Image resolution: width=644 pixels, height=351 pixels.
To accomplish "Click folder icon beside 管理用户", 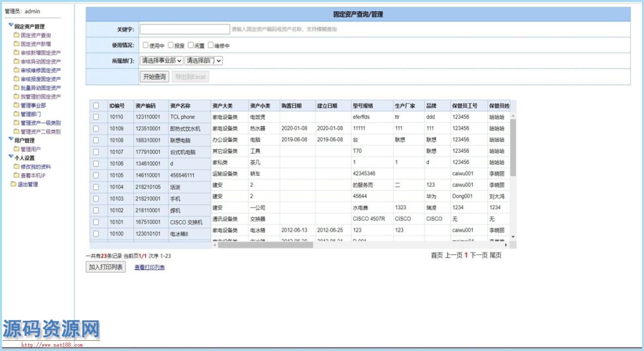I will pyautogui.click(x=17, y=149).
